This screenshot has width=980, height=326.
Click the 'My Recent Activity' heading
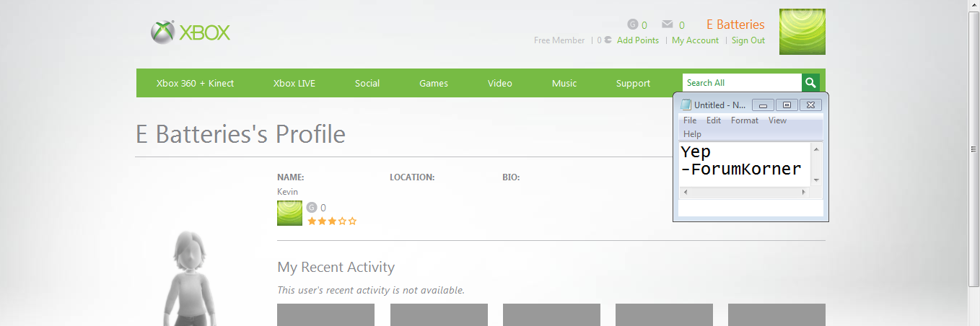point(336,268)
